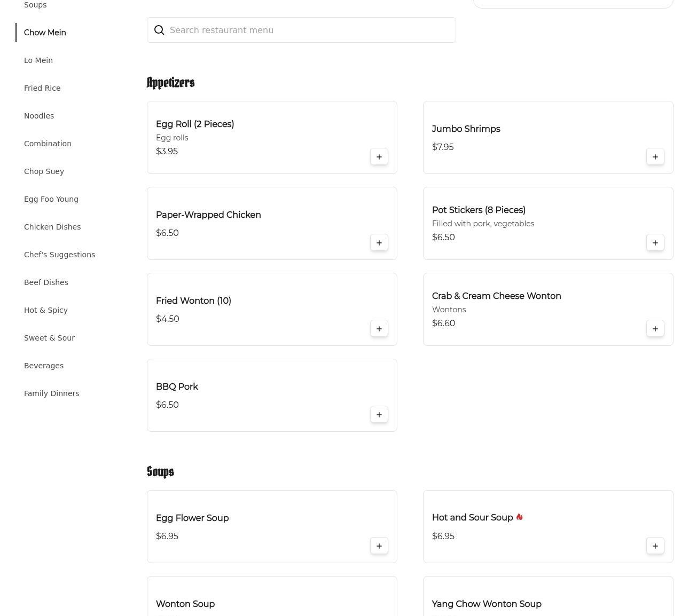Add Crab & Cream Cheese Wonton
The width and height of the screenshot is (689, 616).
tap(655, 329)
